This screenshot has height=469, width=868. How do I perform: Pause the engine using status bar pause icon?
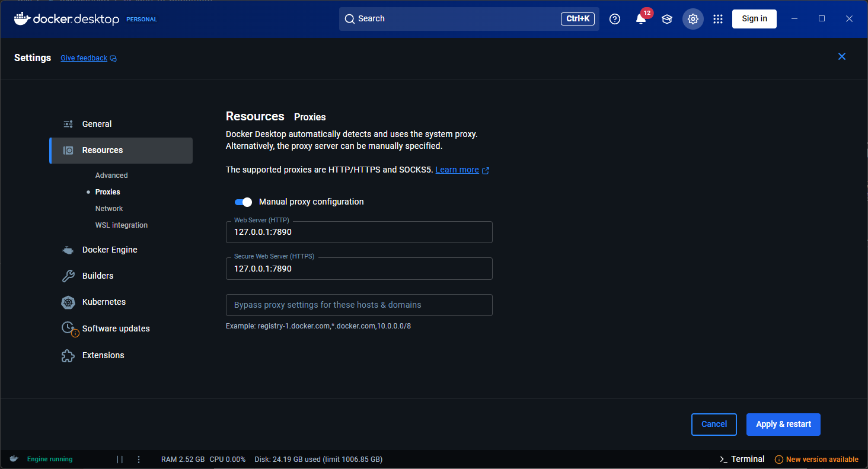pos(120,460)
